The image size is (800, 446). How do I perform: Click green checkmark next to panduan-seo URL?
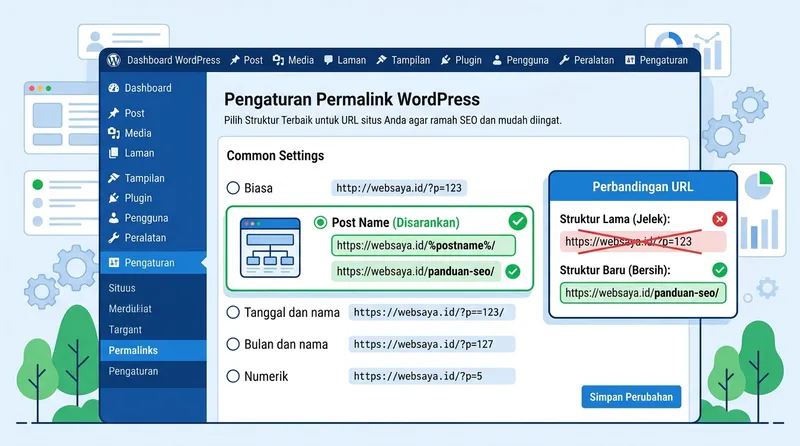tap(513, 271)
